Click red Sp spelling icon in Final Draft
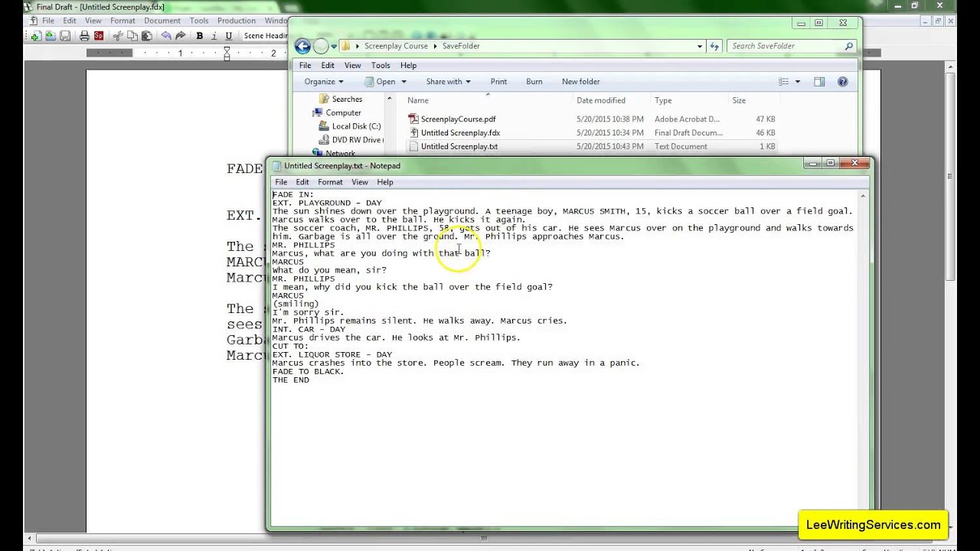This screenshot has height=551, width=980. pos(99,36)
